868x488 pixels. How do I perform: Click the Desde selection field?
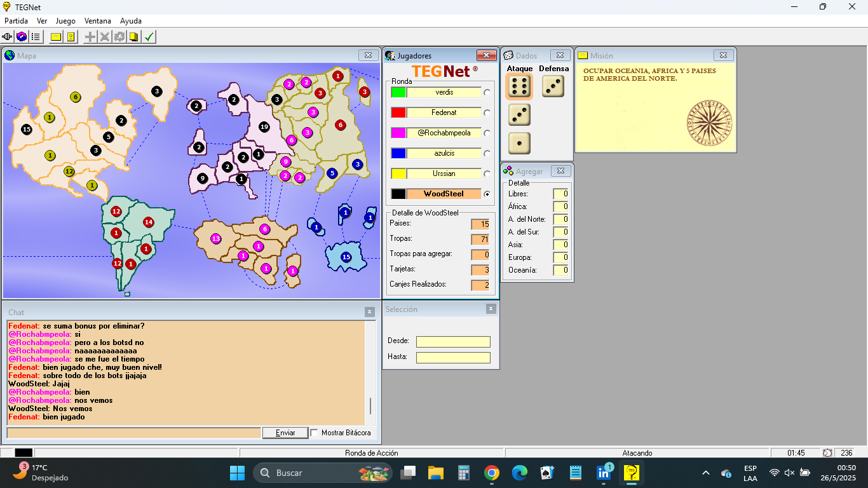click(453, 342)
